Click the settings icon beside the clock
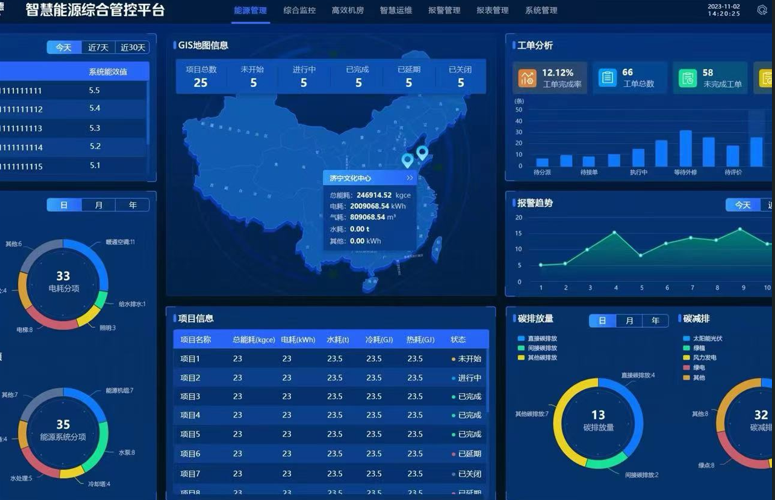 (x=762, y=10)
